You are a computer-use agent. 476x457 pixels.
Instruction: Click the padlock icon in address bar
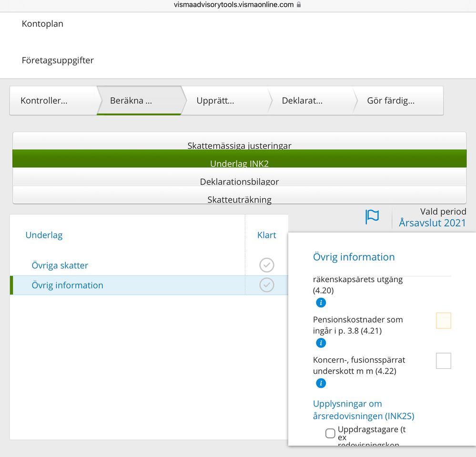coord(299,5)
